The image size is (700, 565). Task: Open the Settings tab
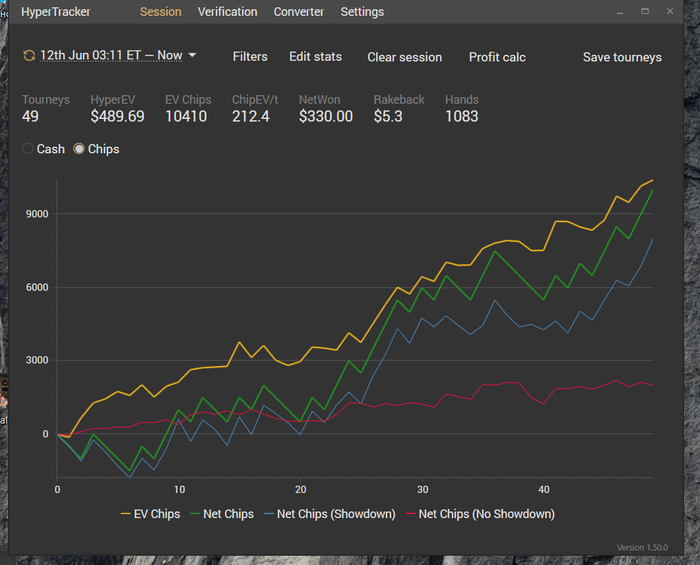click(x=362, y=12)
